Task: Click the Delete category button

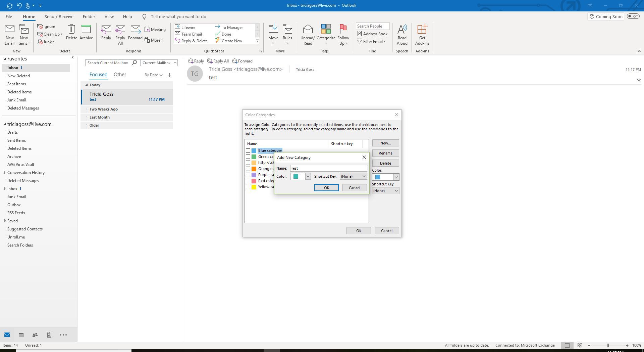Action: coord(385,163)
